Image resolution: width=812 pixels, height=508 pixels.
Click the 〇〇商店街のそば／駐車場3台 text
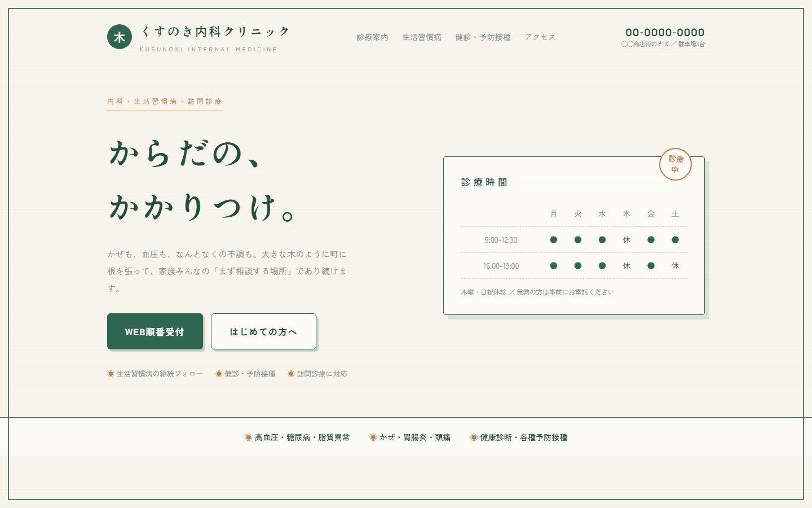coord(663,44)
